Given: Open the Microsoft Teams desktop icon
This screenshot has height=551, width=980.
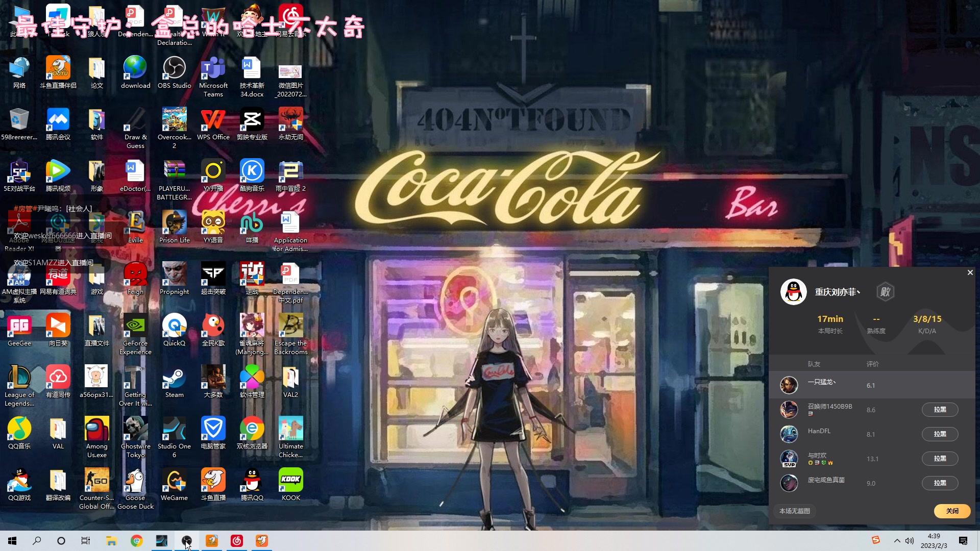Looking at the screenshot, I should point(213,69).
